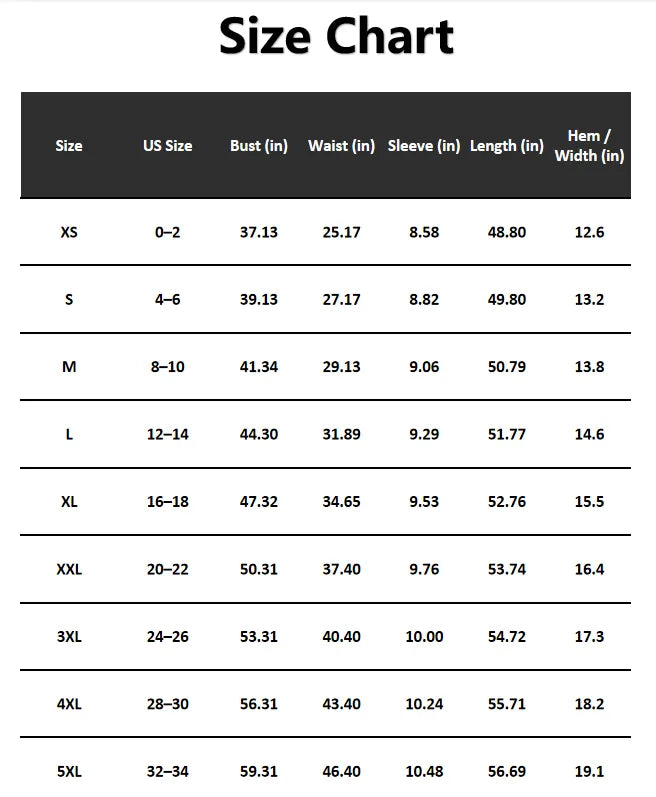656x797 pixels.
Task: Select the XS row length value 48.80
Action: pyautogui.click(x=507, y=232)
